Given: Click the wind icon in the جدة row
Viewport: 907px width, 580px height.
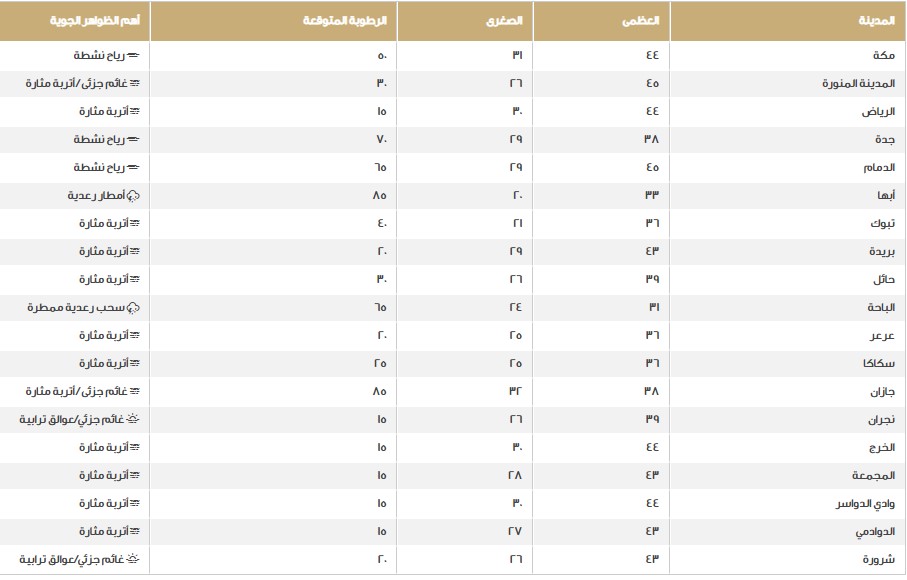Looking at the screenshot, I should point(132,139).
